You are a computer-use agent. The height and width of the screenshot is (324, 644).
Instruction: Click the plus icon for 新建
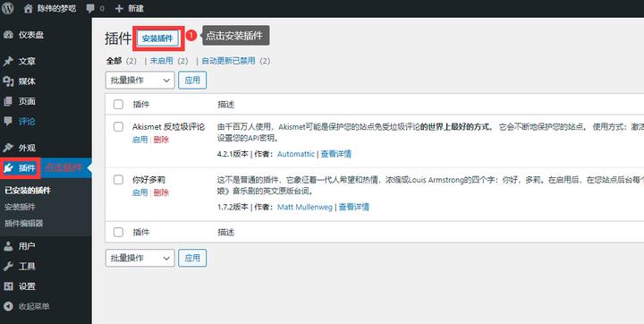[x=119, y=9]
